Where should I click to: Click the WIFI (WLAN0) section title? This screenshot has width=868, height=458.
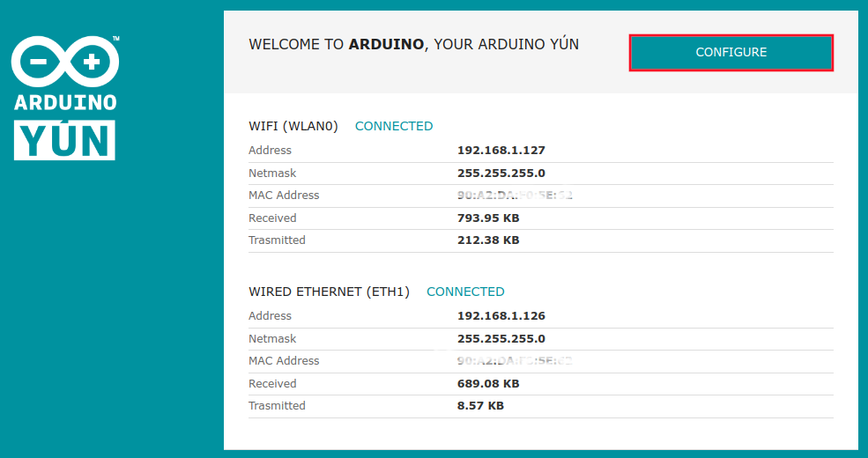293,126
